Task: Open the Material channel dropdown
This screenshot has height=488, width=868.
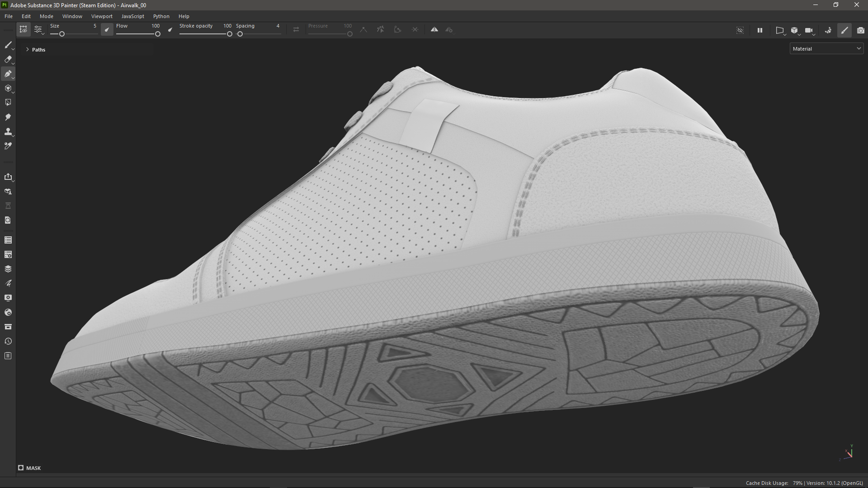Action: click(x=826, y=49)
